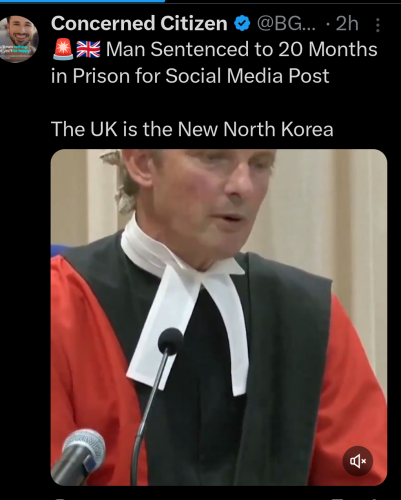Image resolution: width=401 pixels, height=500 pixels.
Task: Open the @BG... account handle
Action: click(286, 24)
